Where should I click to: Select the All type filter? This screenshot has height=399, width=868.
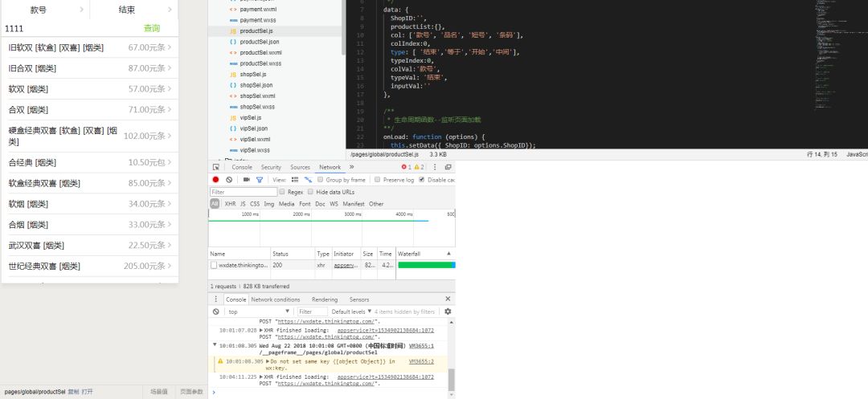215,204
